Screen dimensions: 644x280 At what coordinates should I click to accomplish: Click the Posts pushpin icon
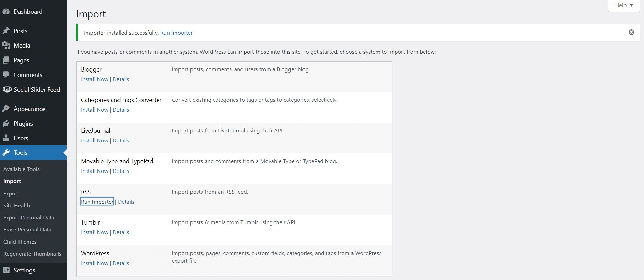pyautogui.click(x=6, y=31)
